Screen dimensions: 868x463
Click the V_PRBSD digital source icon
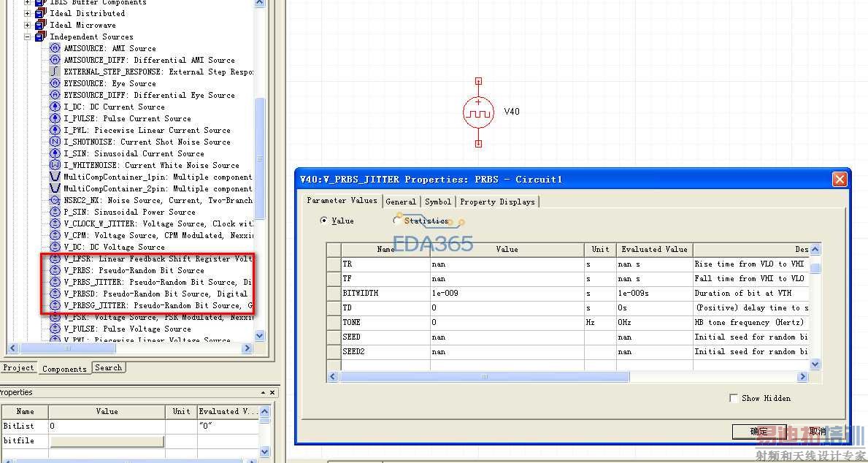(55, 294)
